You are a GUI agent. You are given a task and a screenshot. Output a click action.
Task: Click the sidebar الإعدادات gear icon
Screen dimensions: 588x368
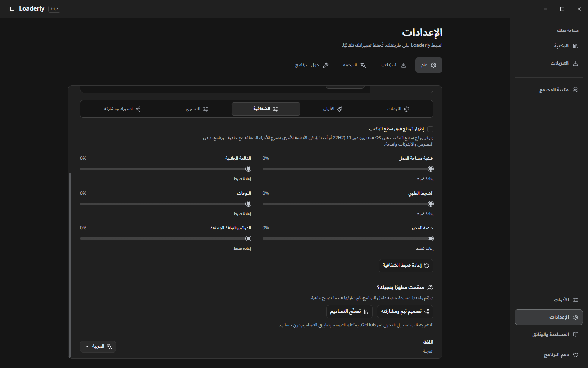tap(576, 317)
